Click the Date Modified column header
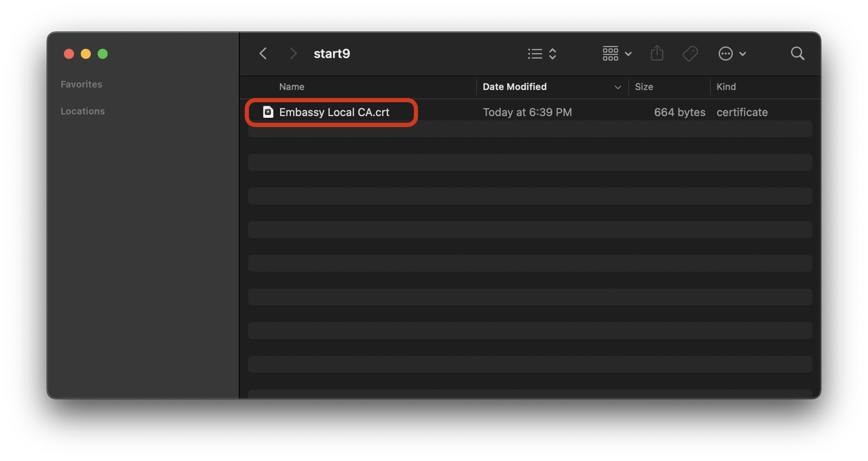 (514, 87)
